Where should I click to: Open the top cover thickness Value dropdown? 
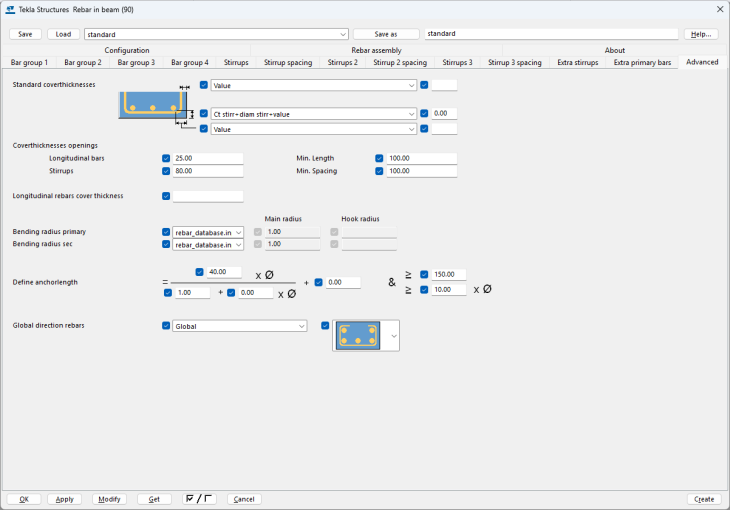pyautogui.click(x=313, y=85)
